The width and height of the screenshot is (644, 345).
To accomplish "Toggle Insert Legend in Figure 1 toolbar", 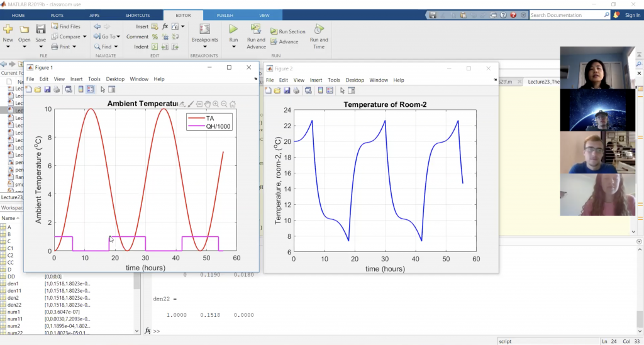I will (91, 89).
